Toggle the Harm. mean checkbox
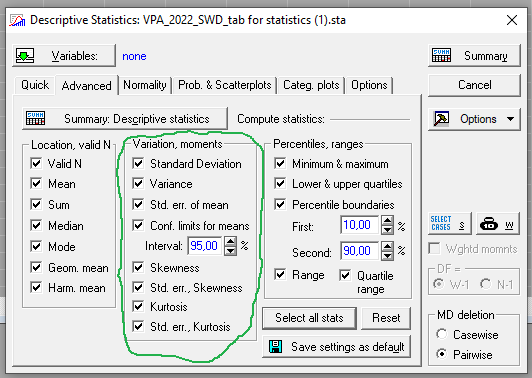 tap(36, 288)
